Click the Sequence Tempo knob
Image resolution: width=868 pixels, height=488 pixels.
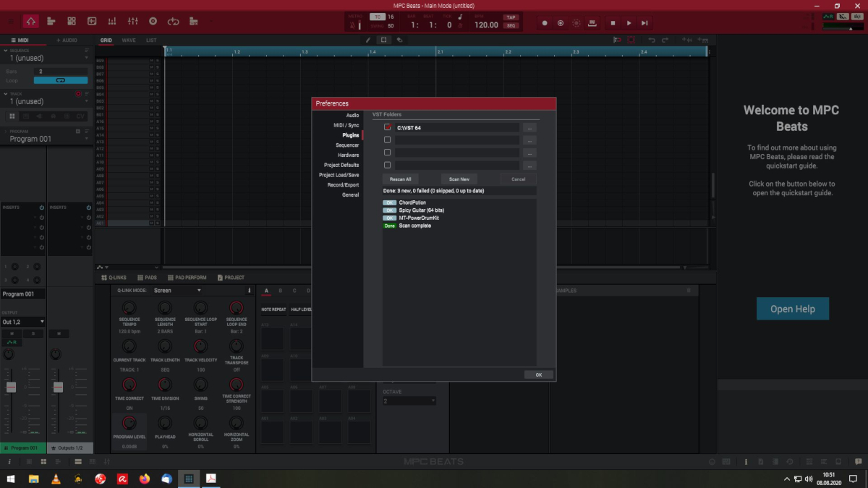click(x=129, y=308)
